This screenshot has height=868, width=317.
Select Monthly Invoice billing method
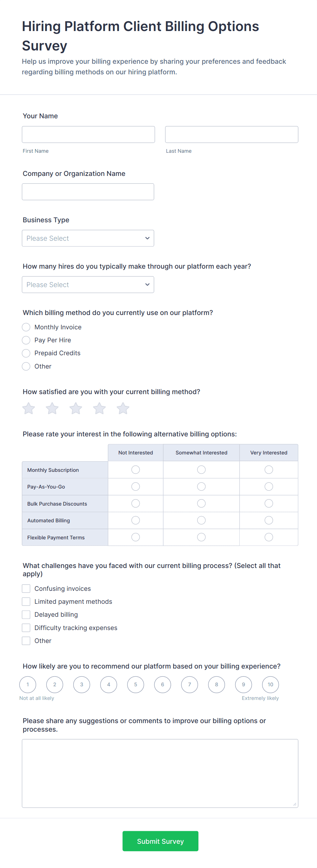point(26,327)
